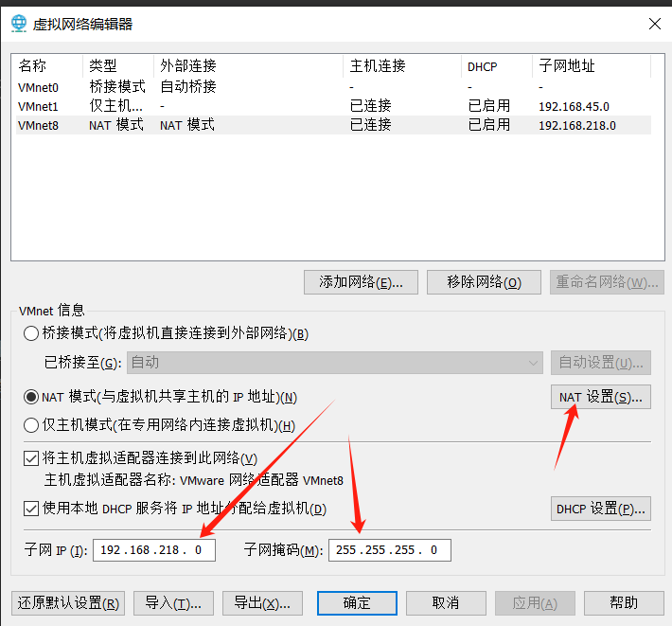
Task: Select the NAT 模式 radio button
Action: point(31,397)
